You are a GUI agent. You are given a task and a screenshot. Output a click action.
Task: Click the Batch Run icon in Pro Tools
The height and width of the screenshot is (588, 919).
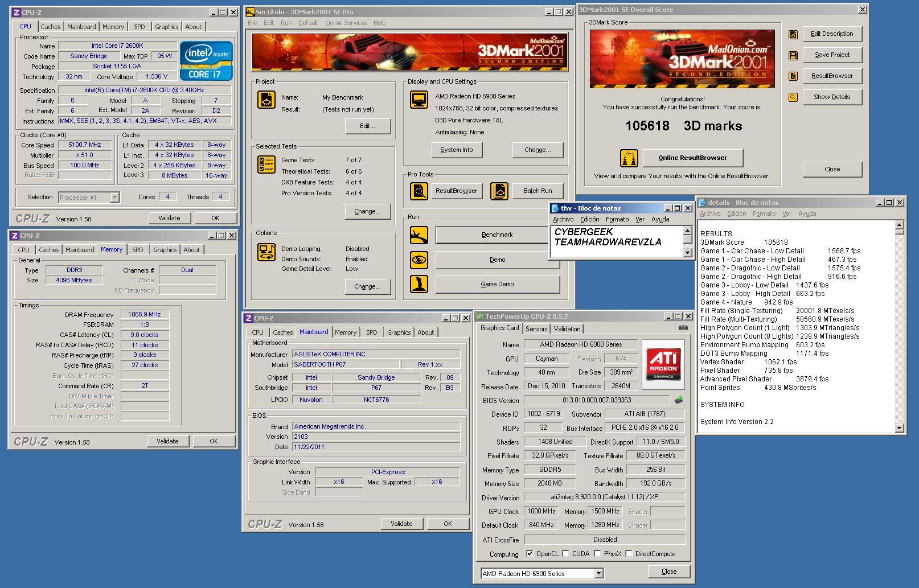pyautogui.click(x=499, y=191)
